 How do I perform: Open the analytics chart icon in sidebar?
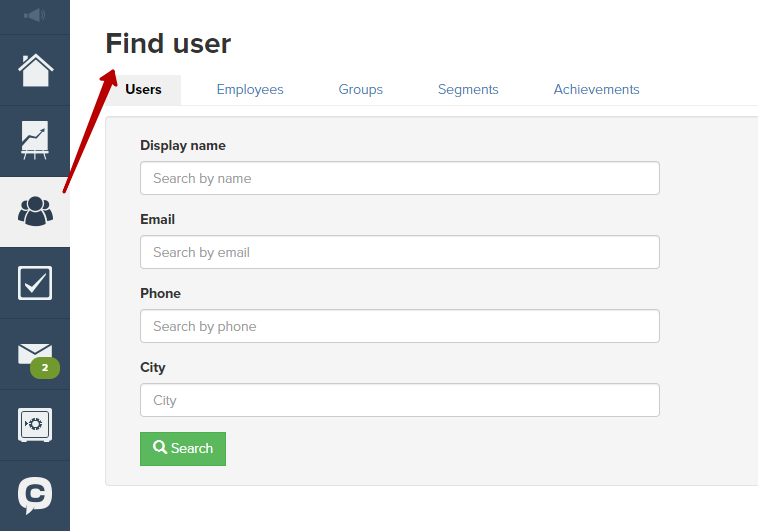(x=35, y=140)
